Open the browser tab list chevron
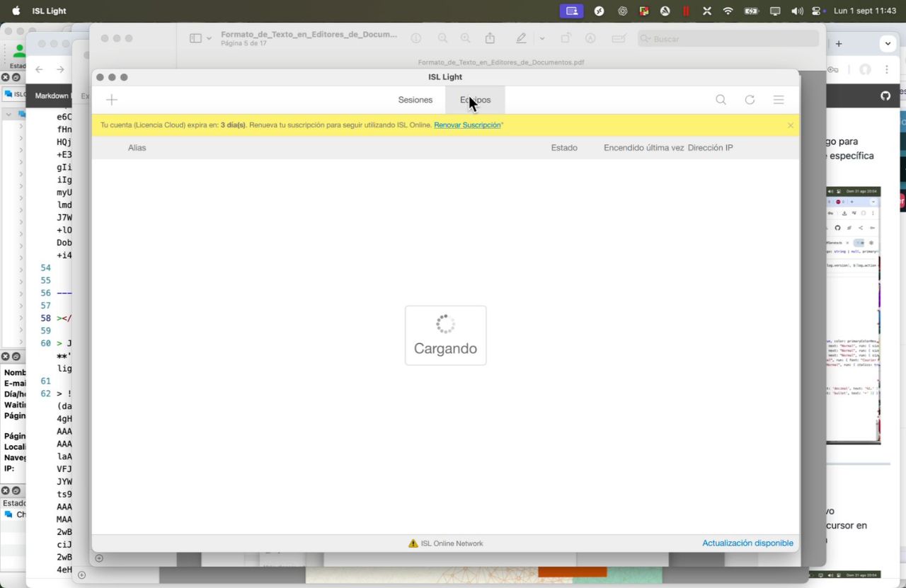 pyautogui.click(x=888, y=44)
